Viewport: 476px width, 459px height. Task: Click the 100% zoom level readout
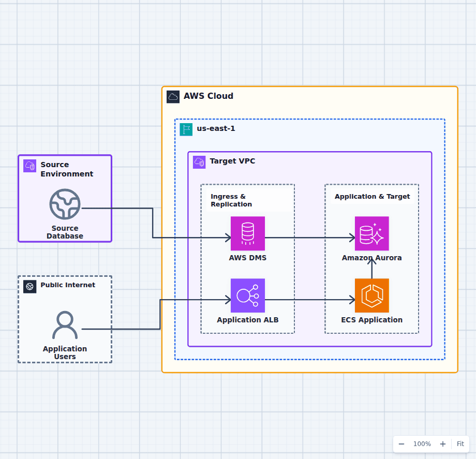422,444
